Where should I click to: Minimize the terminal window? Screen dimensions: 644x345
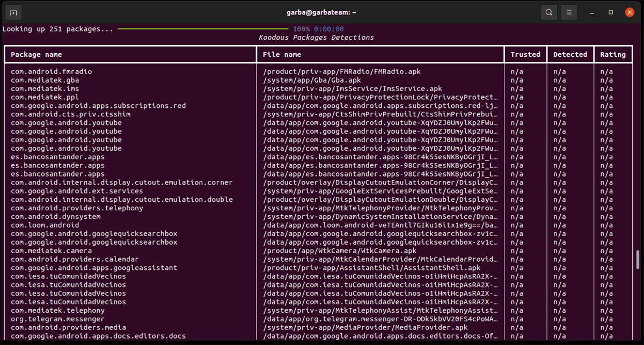click(x=591, y=12)
